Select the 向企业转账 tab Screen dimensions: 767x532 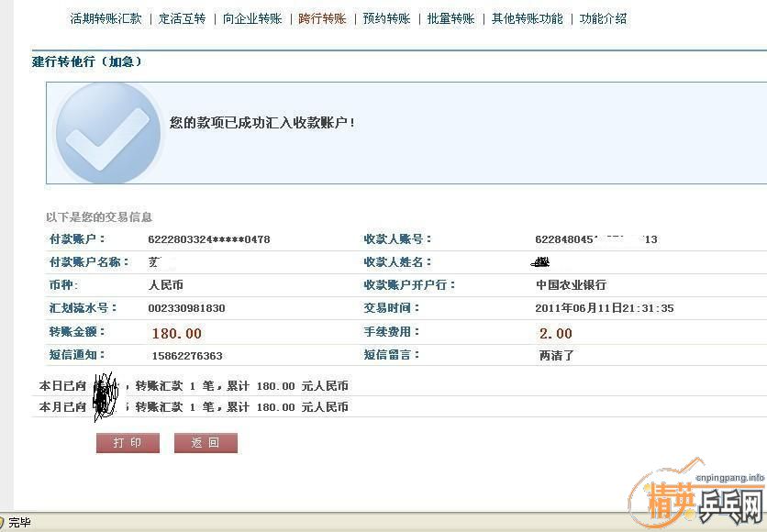pyautogui.click(x=252, y=18)
